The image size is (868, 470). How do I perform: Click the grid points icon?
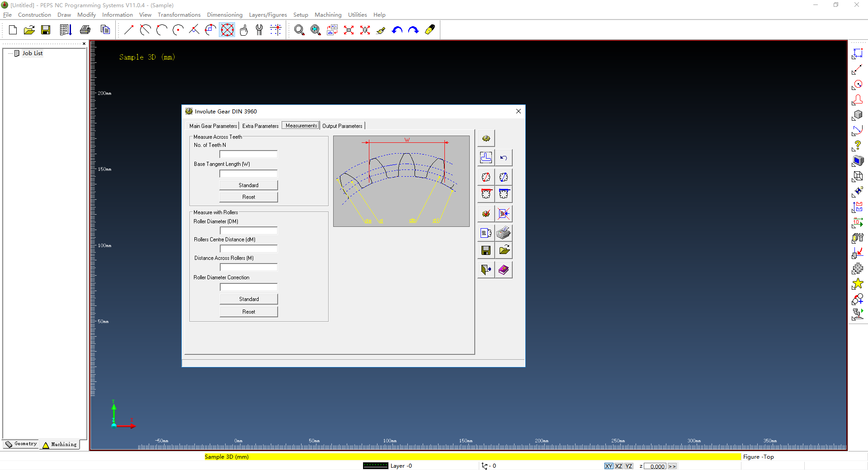(x=276, y=30)
